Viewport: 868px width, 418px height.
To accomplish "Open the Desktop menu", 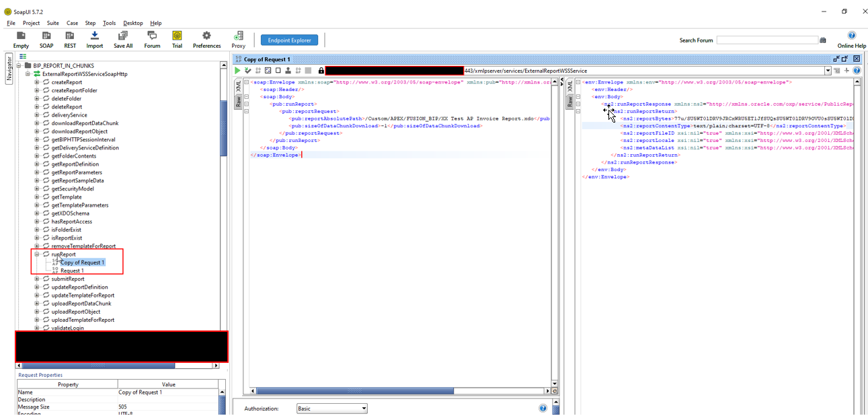I will click(x=133, y=23).
